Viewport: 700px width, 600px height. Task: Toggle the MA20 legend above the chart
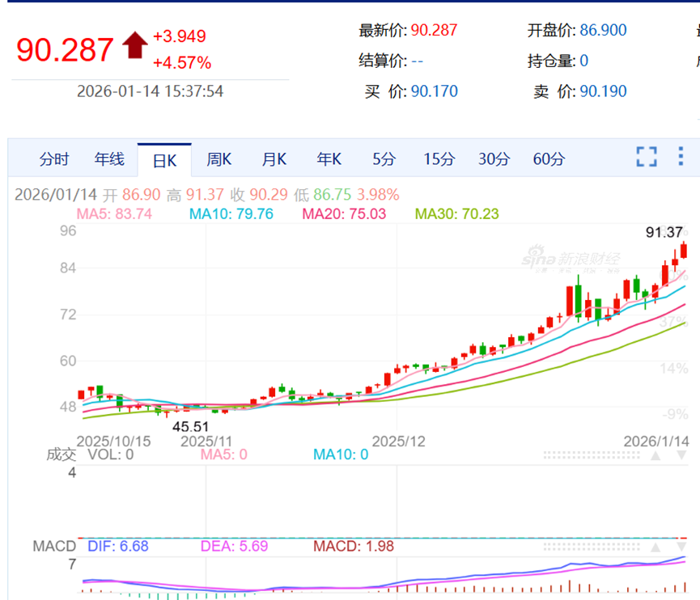coord(343,216)
